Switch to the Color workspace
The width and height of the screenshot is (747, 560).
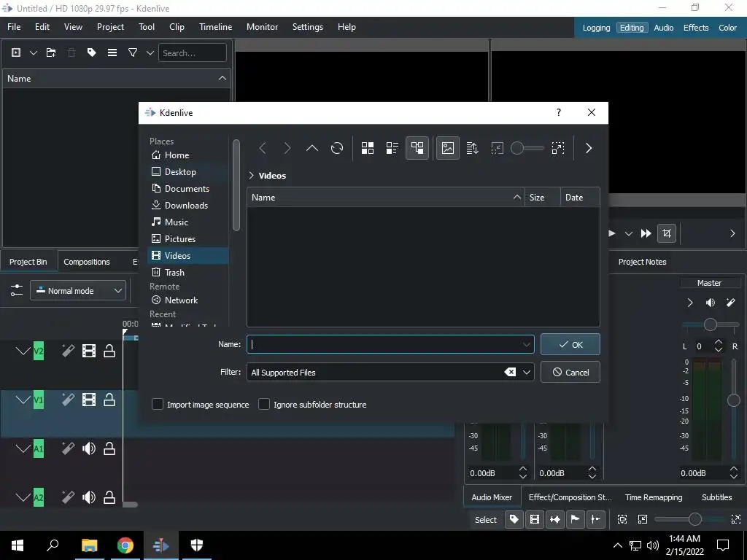(727, 28)
